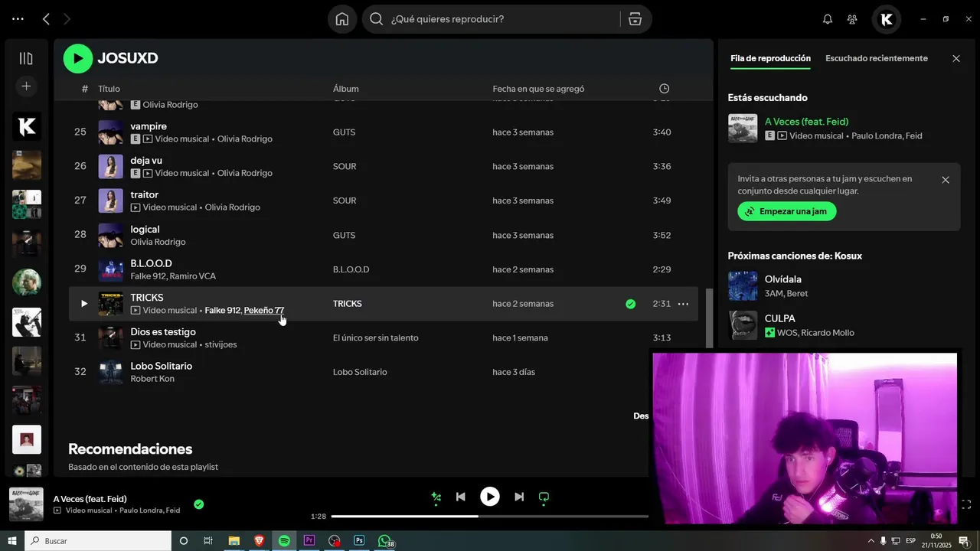Open the notifications bell
Image resolution: width=980 pixels, height=551 pixels.
click(828, 19)
